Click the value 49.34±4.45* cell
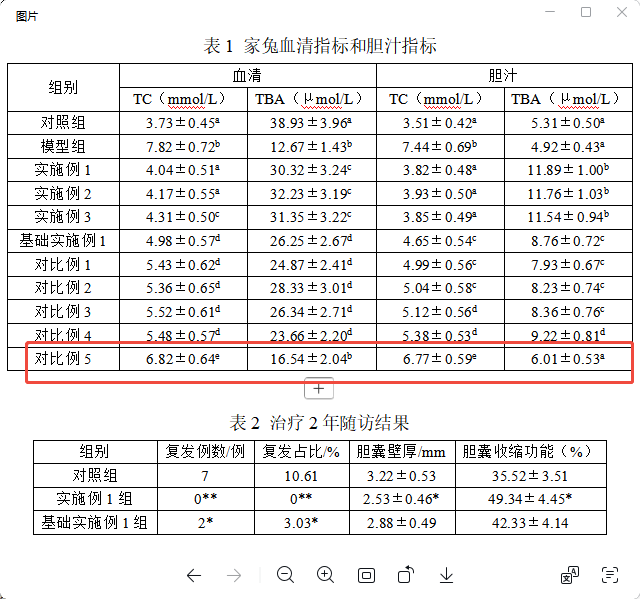Viewport: 640px width, 599px height. (x=531, y=499)
